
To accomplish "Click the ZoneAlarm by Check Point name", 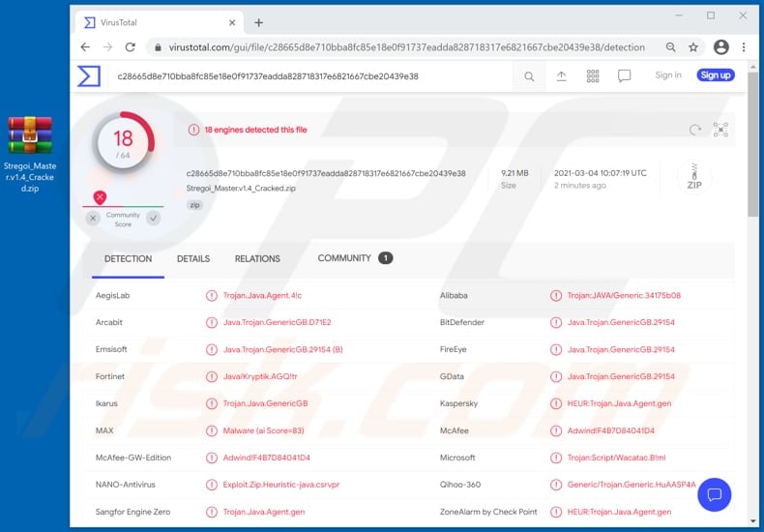I will click(x=488, y=512).
